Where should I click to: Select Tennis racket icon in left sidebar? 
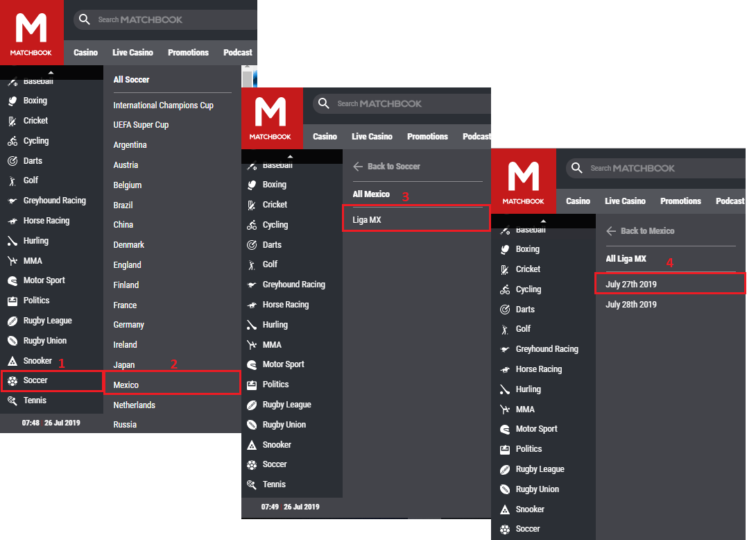[x=12, y=400]
